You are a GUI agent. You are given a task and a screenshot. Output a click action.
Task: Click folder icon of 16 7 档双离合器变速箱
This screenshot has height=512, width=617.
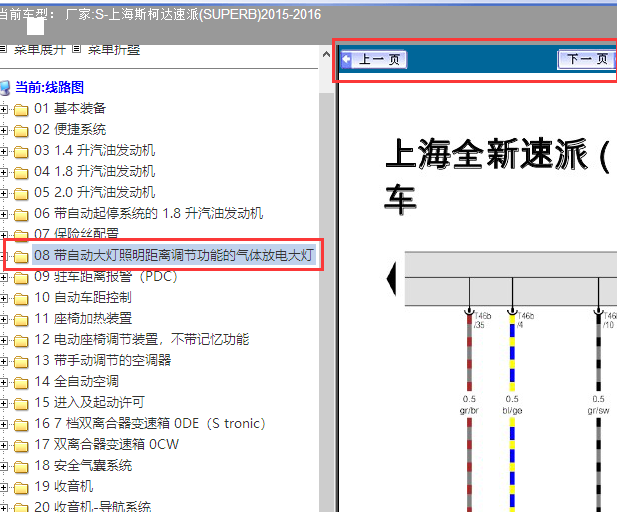[21, 424]
